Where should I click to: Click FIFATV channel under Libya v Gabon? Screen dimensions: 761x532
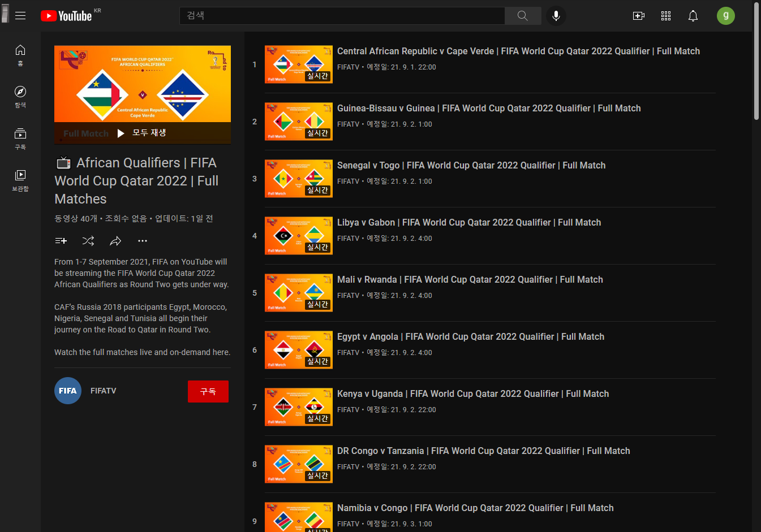(x=348, y=238)
